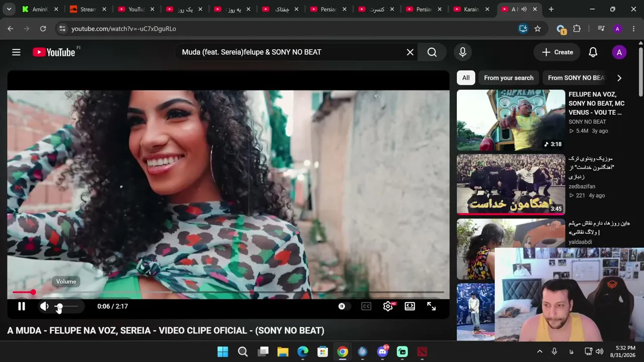Open Windows taskbar search
Screen dimensions: 644x362
tap(243, 351)
